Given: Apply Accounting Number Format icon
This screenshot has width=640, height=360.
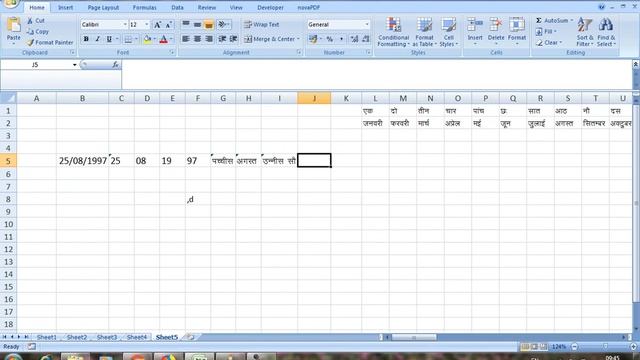Looking at the screenshot, I should coord(313,39).
